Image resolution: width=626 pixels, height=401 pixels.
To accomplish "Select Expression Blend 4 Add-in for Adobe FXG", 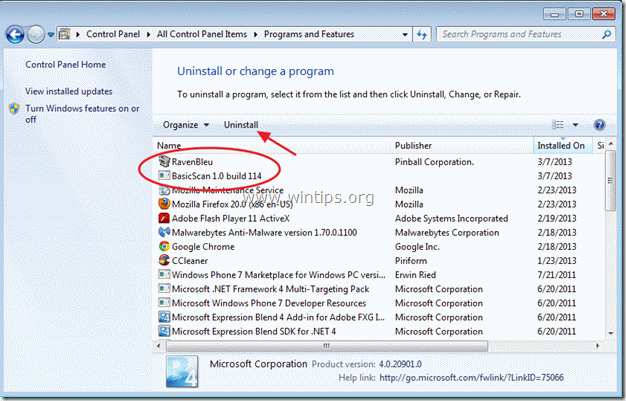I will [278, 318].
